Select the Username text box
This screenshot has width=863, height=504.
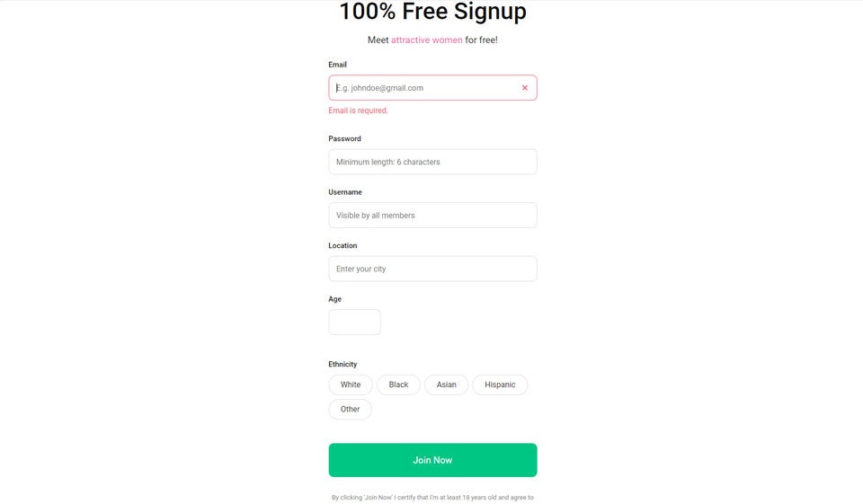(x=432, y=216)
